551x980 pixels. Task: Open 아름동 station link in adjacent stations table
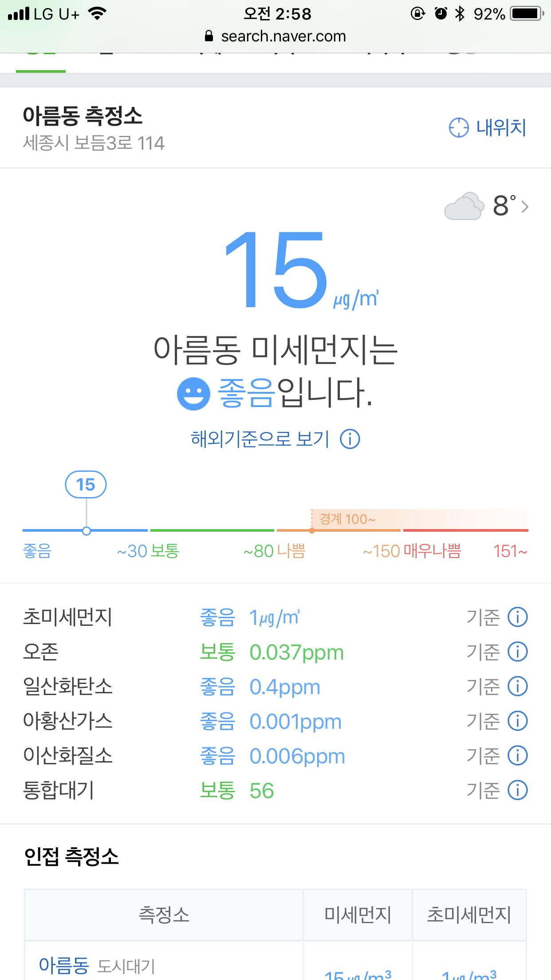[x=64, y=965]
